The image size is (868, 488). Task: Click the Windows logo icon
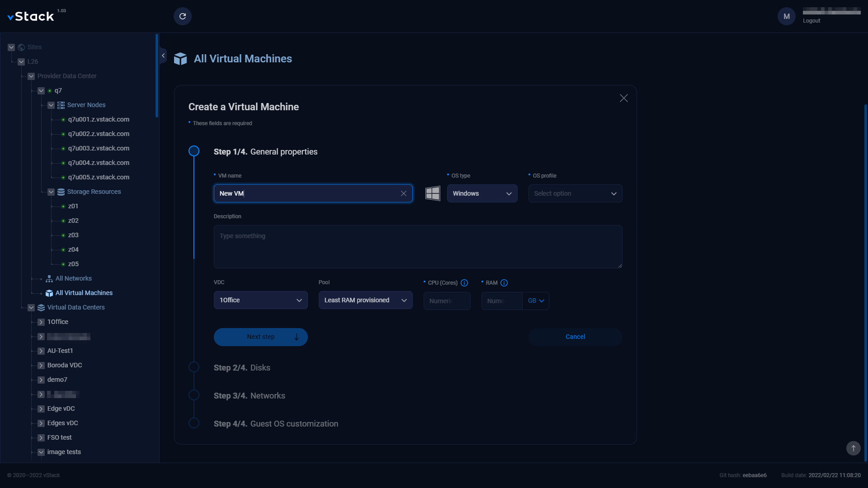433,193
